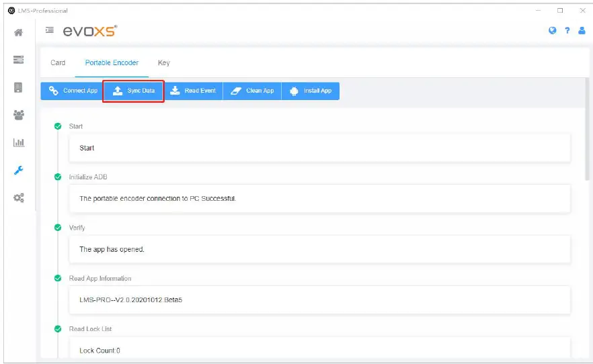Click the evoxs logo
The width and height of the screenshot is (593, 364).
point(90,31)
